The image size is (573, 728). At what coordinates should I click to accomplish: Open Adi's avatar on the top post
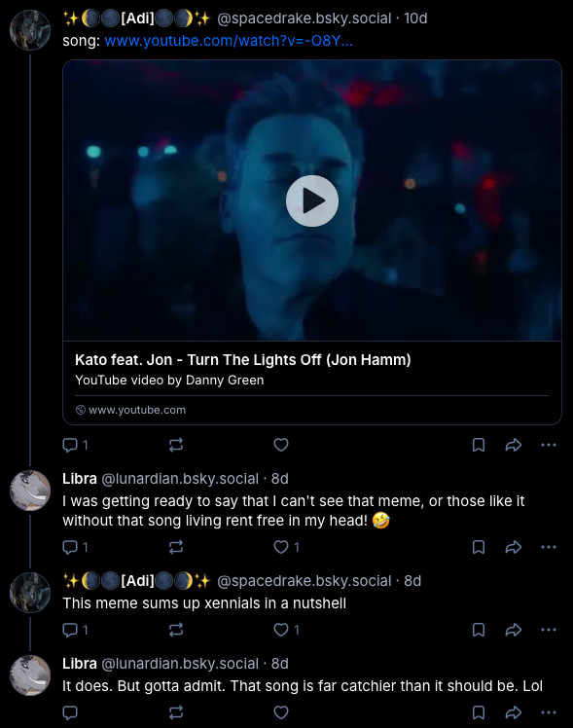pos(30,30)
